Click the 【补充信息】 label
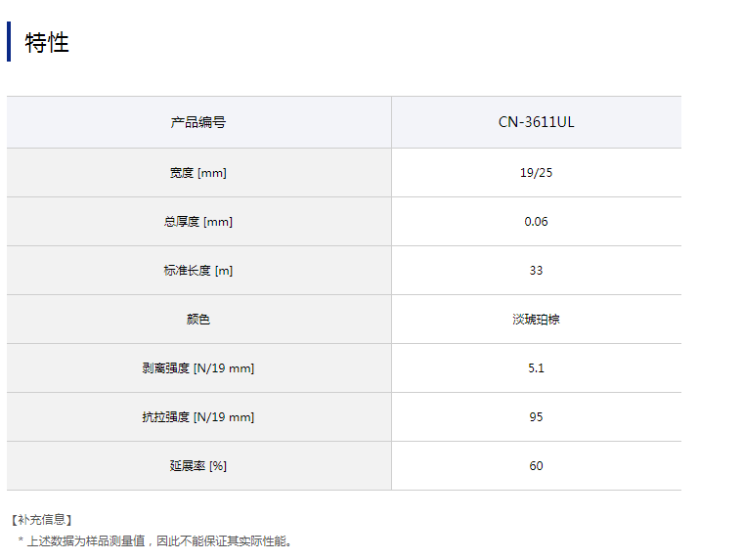This screenshot has width=743, height=560. [41, 520]
